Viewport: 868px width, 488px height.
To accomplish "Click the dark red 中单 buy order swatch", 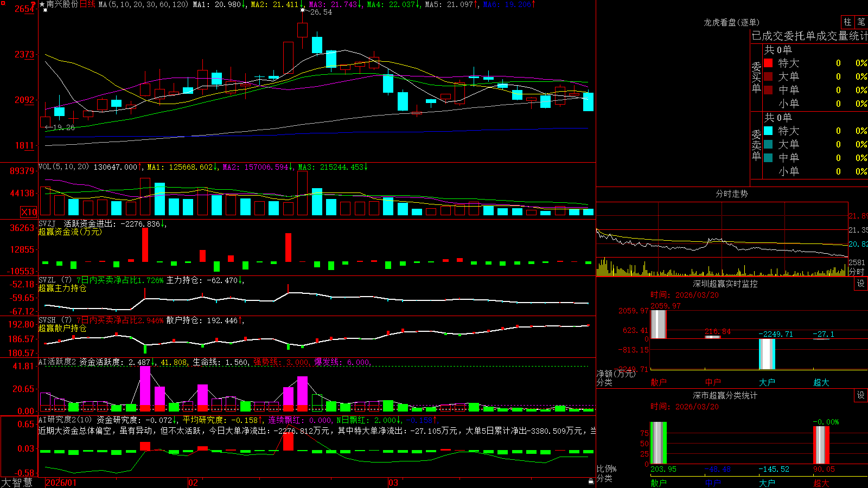I will tap(768, 90).
